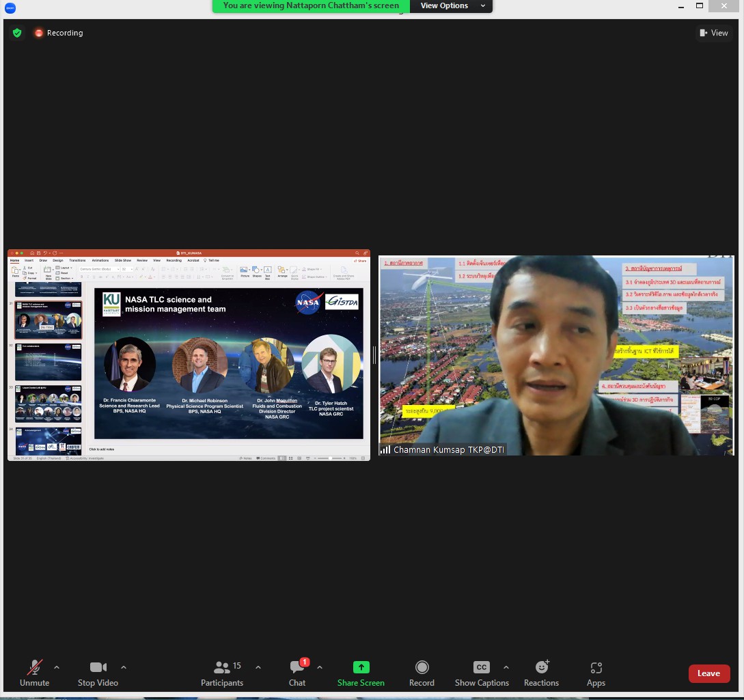Select Review tab in shared PowerPoint
The height and width of the screenshot is (700, 744).
[142, 260]
